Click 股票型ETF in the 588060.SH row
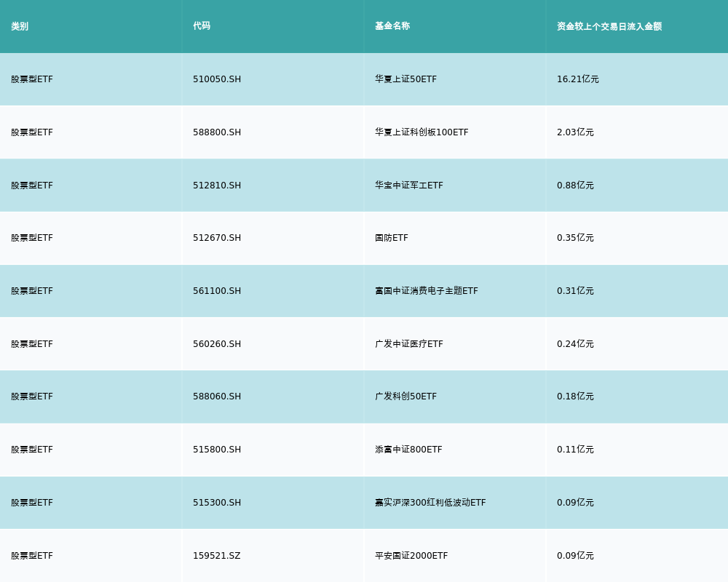Screen dimensions: 728x582 (32, 396)
